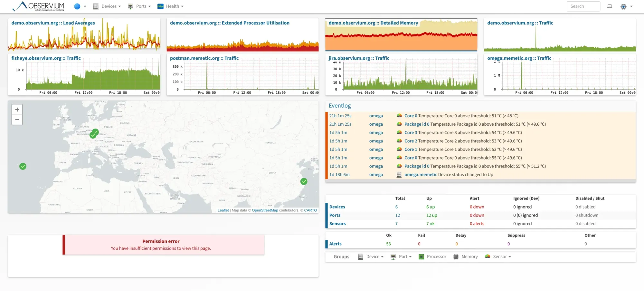Click the Memory chip icon in Groups

tap(456, 257)
